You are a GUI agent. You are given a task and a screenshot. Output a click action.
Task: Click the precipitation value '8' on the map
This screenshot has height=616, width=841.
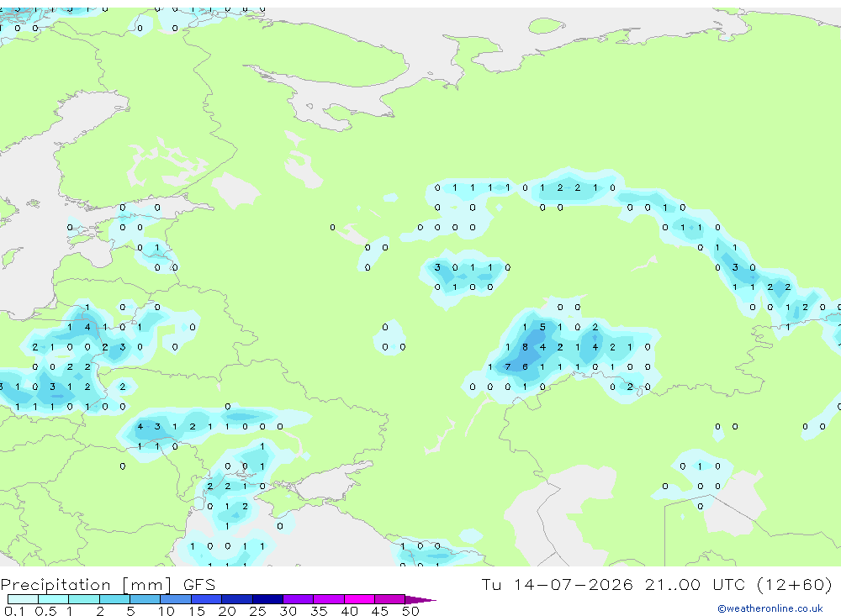coord(525,347)
